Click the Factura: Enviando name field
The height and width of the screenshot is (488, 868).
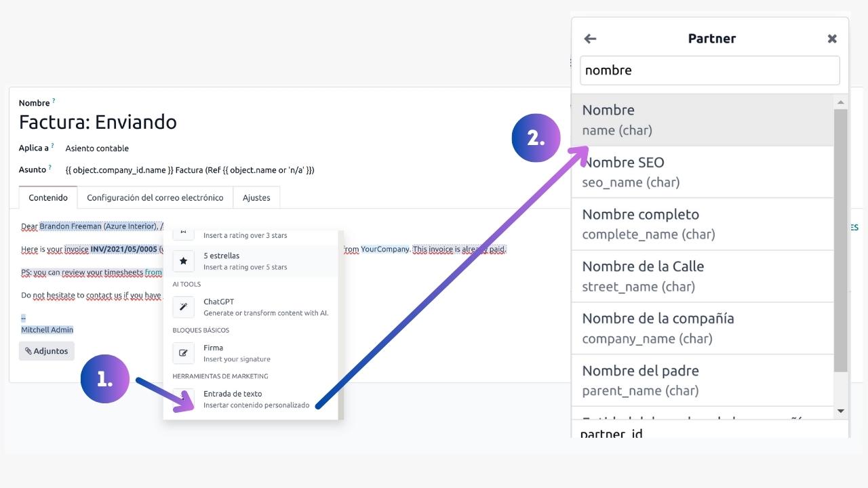[98, 122]
